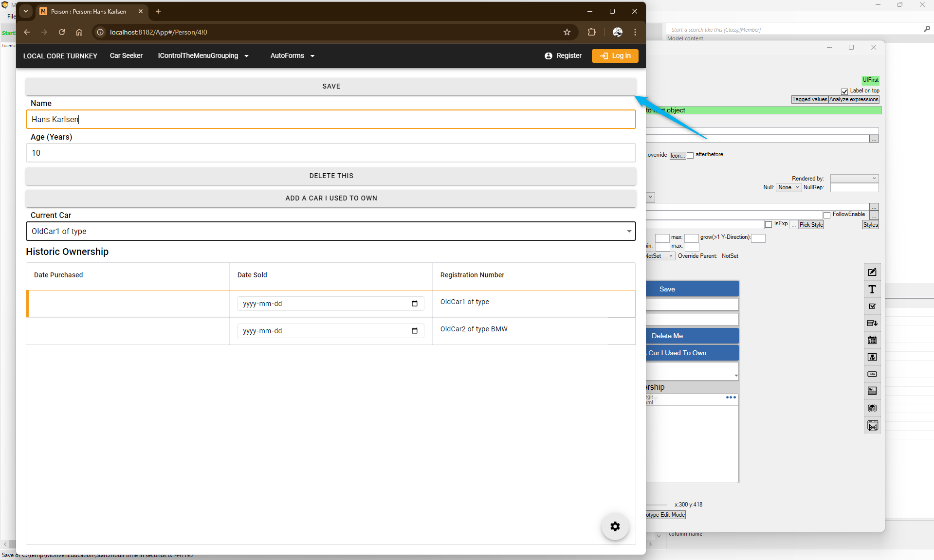
Task: Click the edit pencil tool icon
Action: [x=872, y=272]
